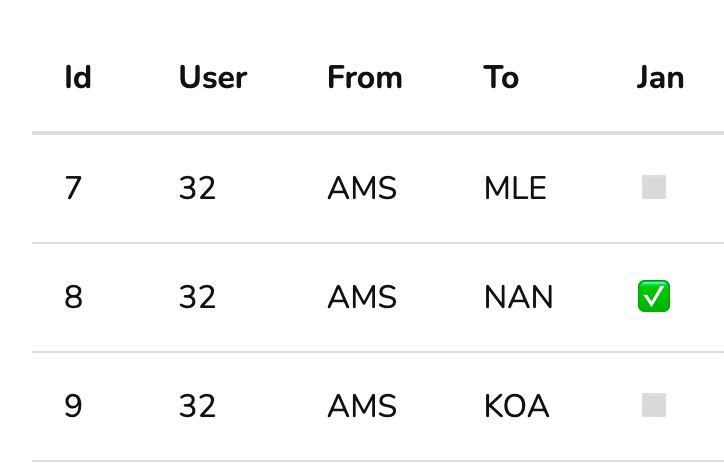724x470 pixels.
Task: Sort by the Id column header
Action: pyautogui.click(x=78, y=78)
